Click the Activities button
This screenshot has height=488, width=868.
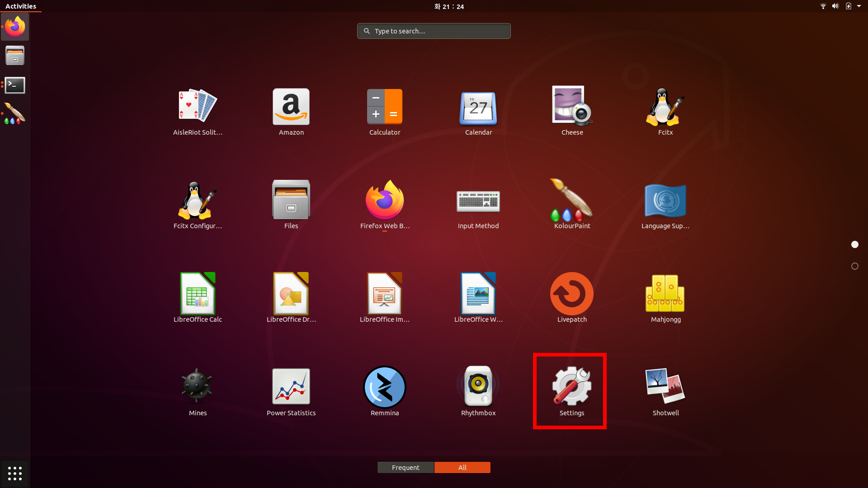[21, 6]
